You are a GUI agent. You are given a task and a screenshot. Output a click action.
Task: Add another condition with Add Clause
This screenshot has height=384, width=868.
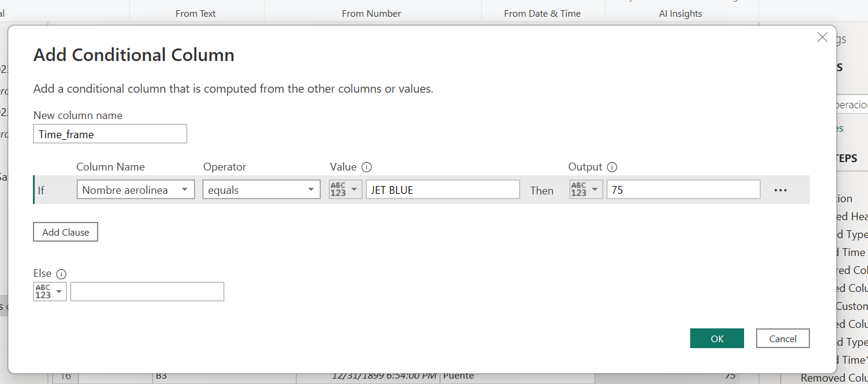(65, 232)
